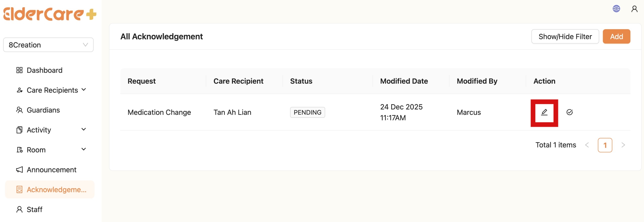Click the ElderCare+ logo
This screenshot has width=644, height=222.
click(x=50, y=14)
